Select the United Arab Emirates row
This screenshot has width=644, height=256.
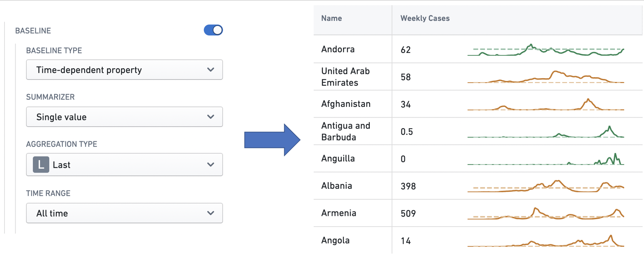(478, 77)
